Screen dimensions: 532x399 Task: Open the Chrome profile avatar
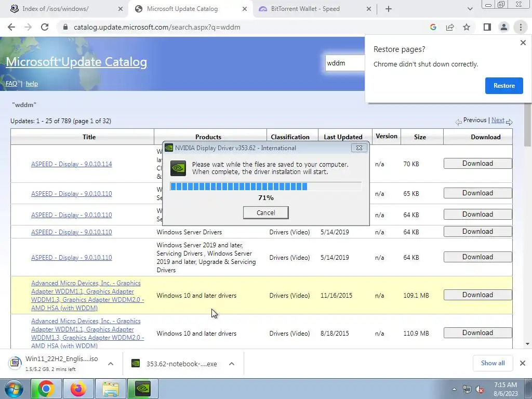pyautogui.click(x=504, y=27)
